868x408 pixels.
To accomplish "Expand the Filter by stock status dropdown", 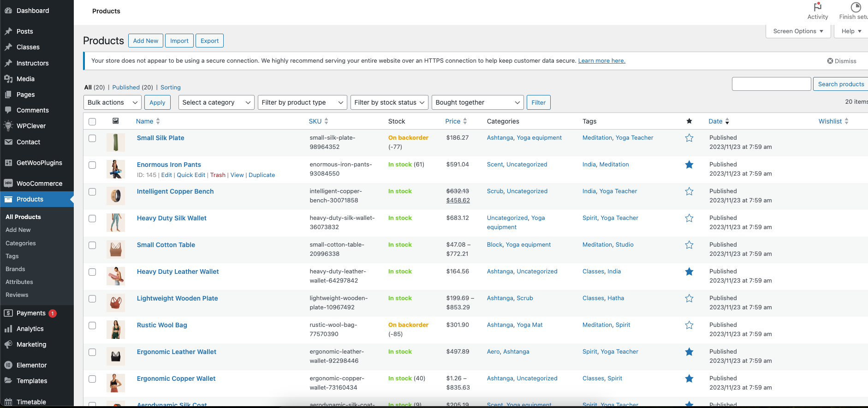I will (389, 102).
